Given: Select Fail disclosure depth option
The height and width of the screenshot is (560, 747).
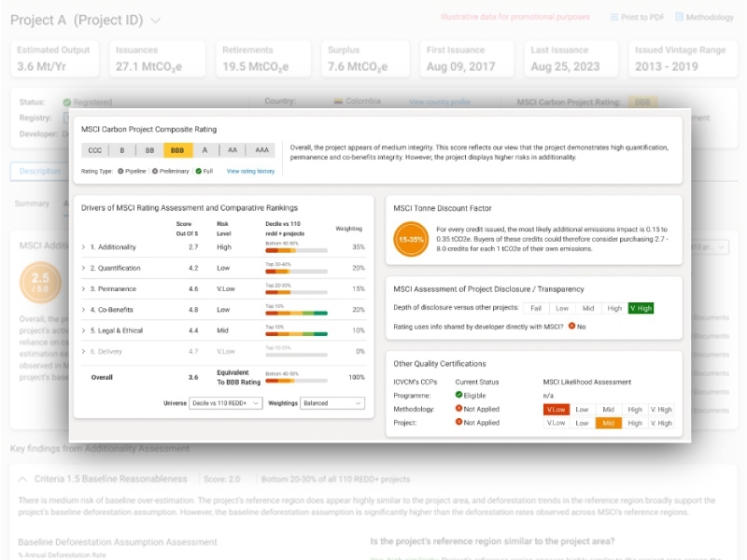Looking at the screenshot, I should (x=536, y=308).
